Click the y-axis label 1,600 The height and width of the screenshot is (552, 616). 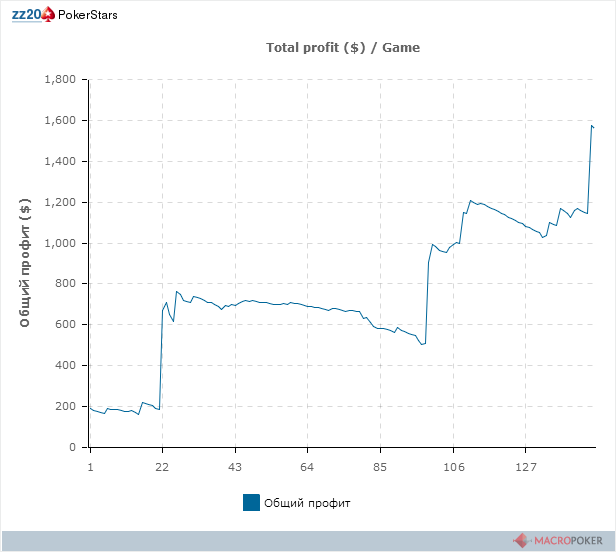point(60,120)
